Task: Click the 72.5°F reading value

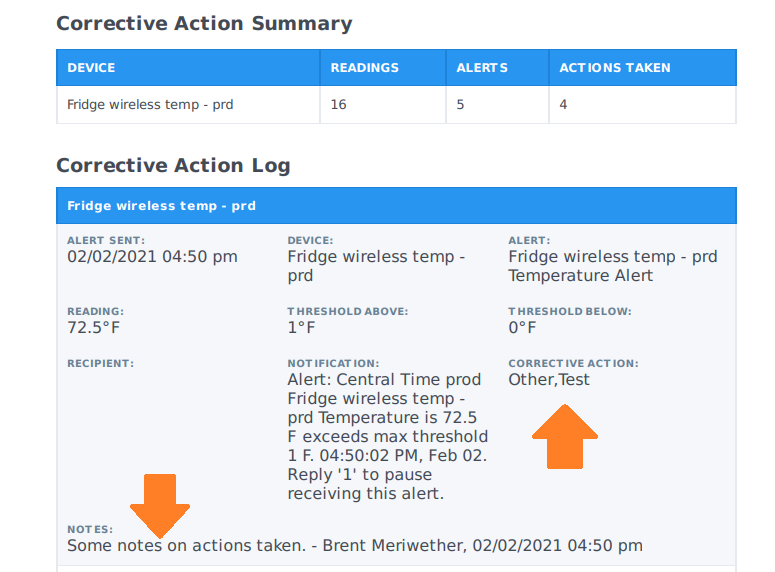Action: point(93,327)
